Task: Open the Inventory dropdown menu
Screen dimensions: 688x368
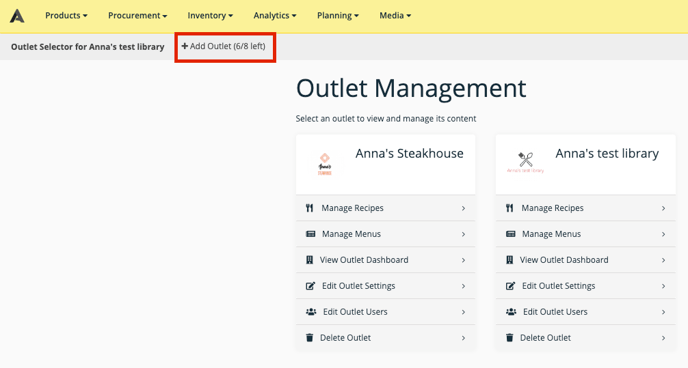Action: point(210,15)
